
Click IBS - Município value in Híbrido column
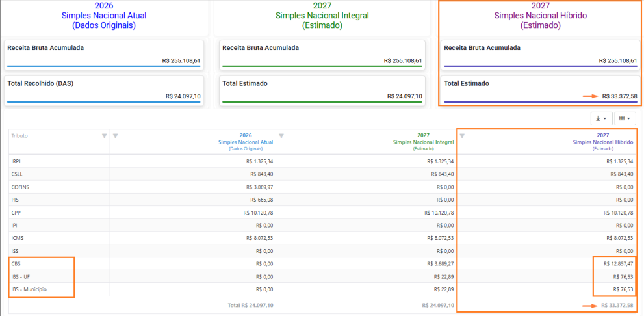pos(623,289)
